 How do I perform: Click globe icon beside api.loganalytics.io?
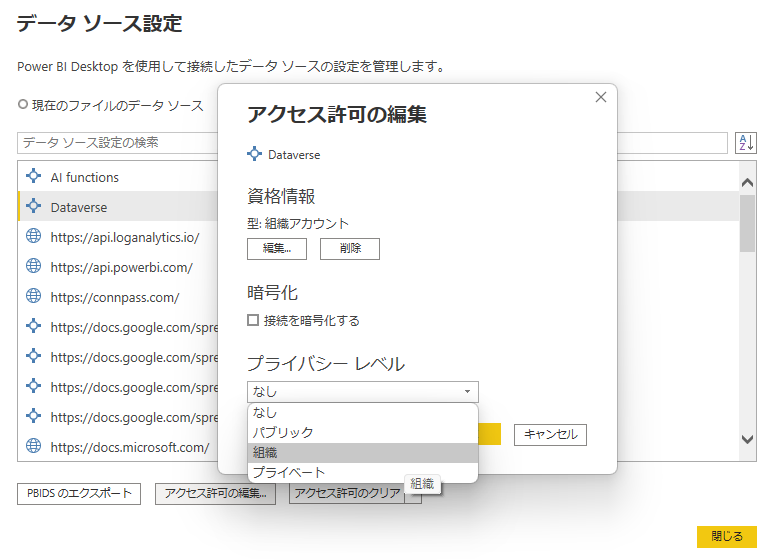[x=33, y=237]
